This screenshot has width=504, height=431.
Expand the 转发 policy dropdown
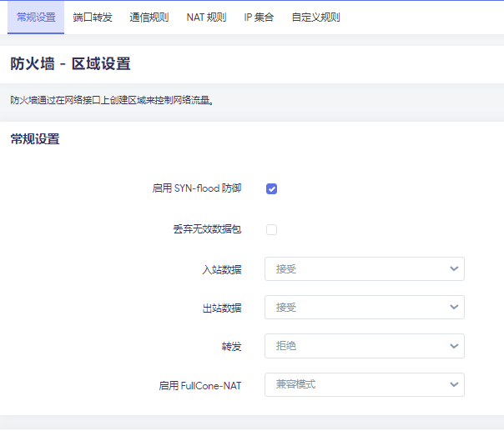click(365, 346)
